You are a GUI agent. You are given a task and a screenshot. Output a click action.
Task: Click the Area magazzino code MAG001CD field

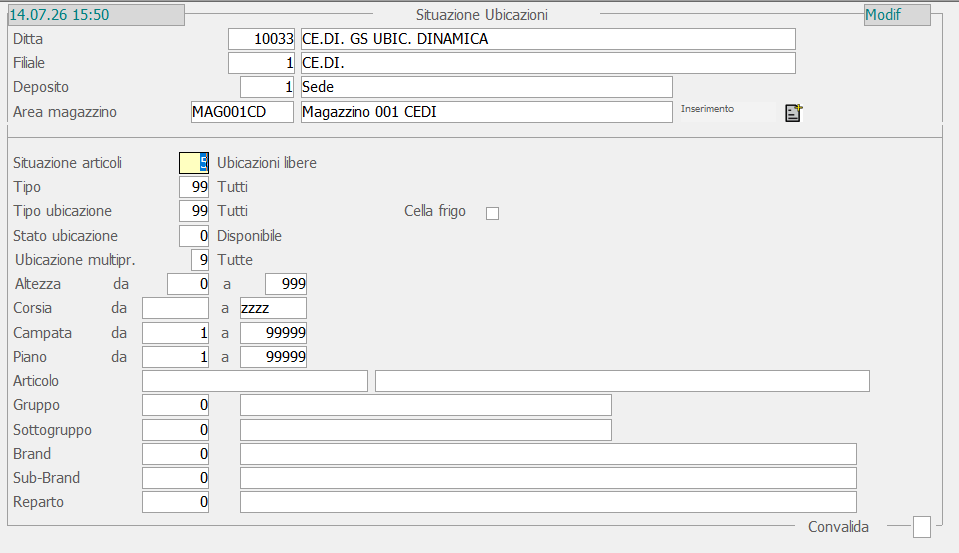point(242,112)
